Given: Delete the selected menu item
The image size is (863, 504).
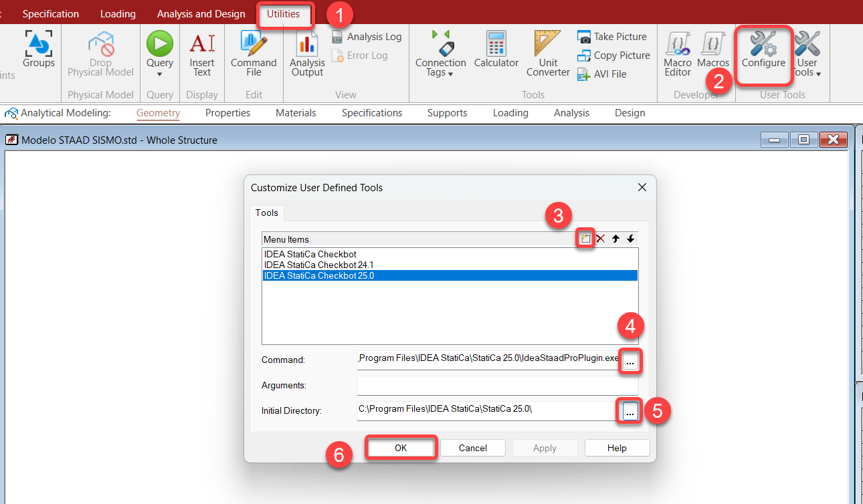Looking at the screenshot, I should point(600,239).
